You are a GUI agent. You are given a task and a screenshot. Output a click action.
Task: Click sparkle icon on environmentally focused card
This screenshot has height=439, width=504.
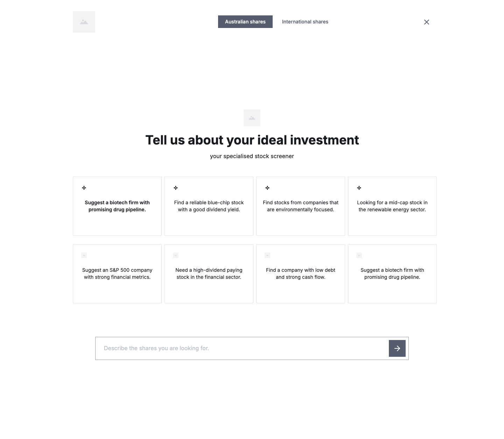[267, 188]
